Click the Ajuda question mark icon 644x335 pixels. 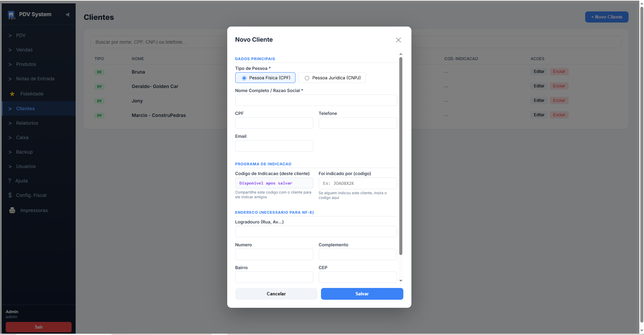(10, 181)
